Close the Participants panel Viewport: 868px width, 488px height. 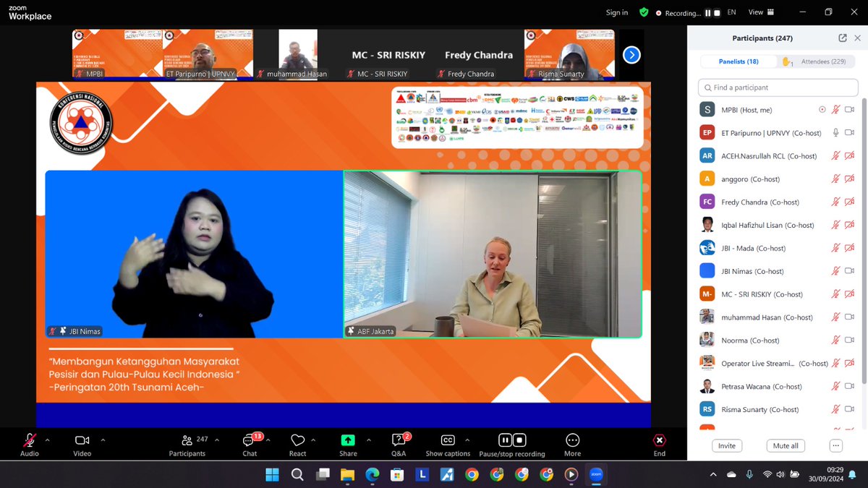click(857, 38)
